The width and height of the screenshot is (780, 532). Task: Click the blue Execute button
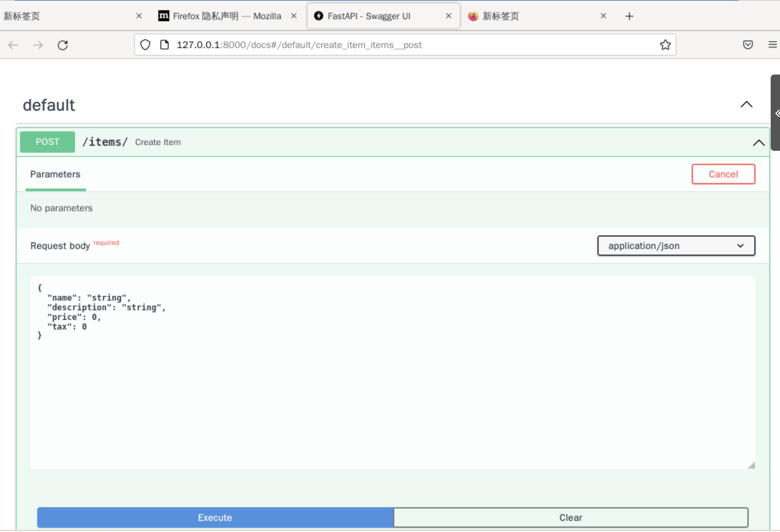pyautogui.click(x=215, y=518)
